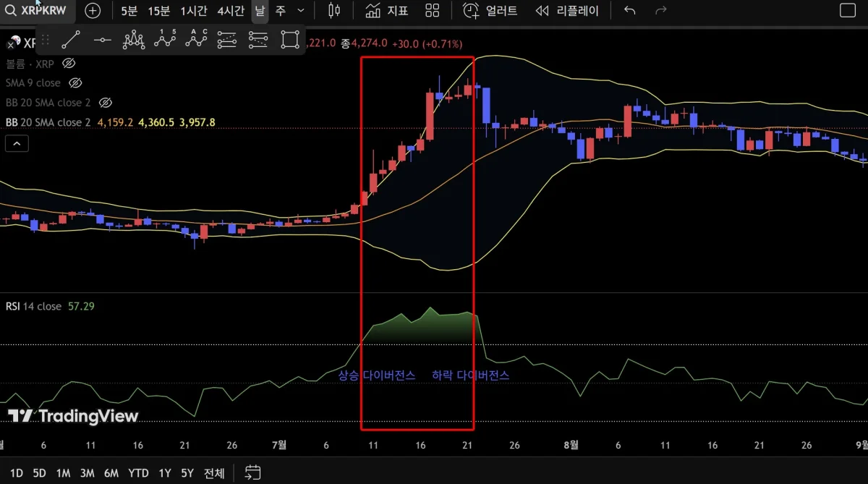Click the BB lower value 3,957.8

[197, 122]
